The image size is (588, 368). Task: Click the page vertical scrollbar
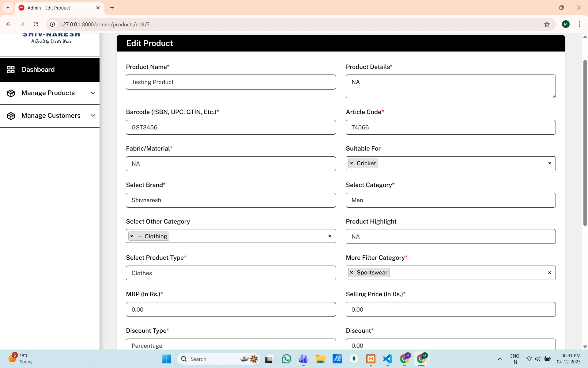click(585, 143)
